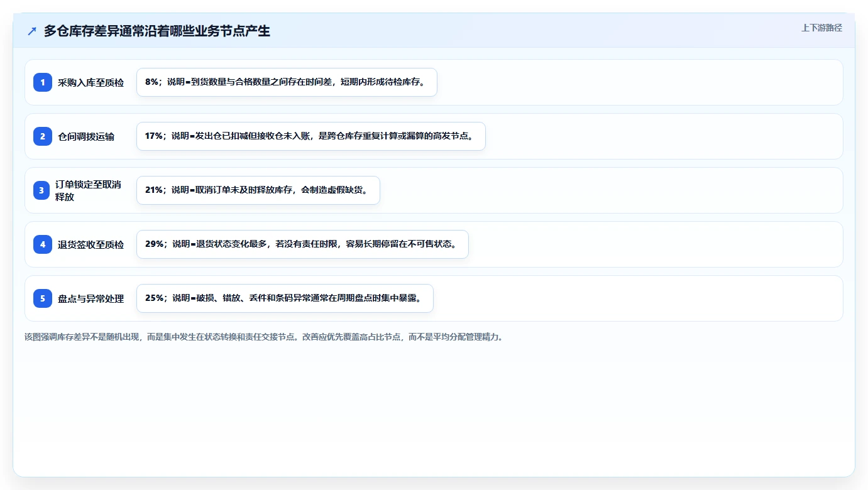Open the 25% description box

pyautogui.click(x=285, y=298)
